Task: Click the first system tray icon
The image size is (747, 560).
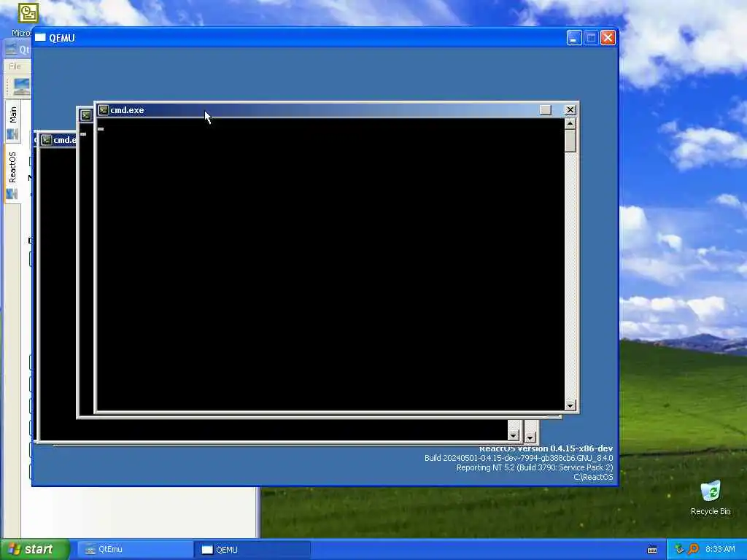Action: click(x=679, y=549)
